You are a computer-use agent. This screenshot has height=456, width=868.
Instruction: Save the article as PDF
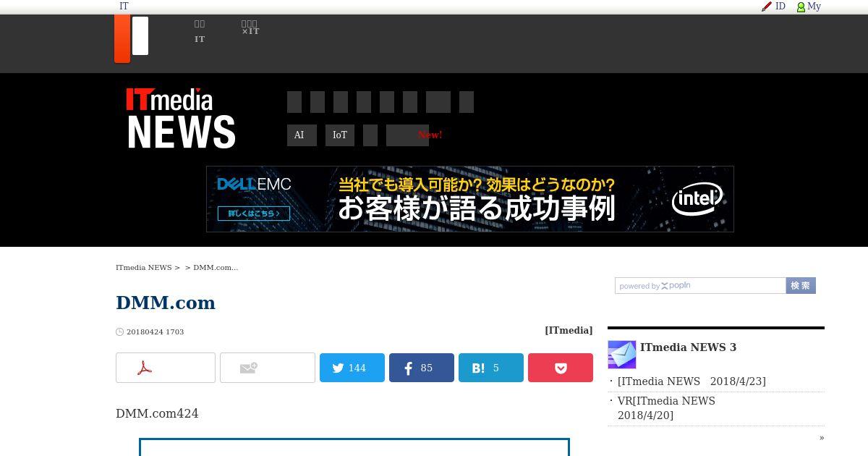click(x=166, y=368)
